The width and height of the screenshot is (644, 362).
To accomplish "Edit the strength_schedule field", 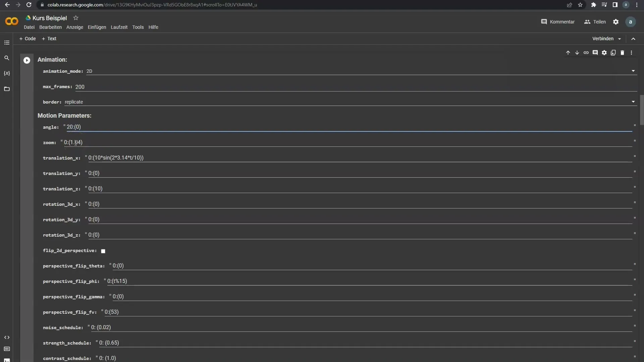I will coord(365,343).
